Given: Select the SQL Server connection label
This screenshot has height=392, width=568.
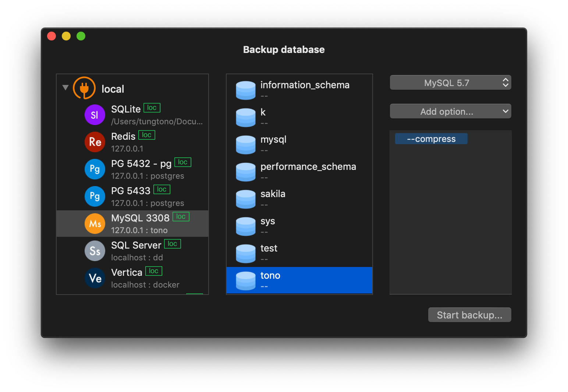Looking at the screenshot, I should tap(136, 245).
